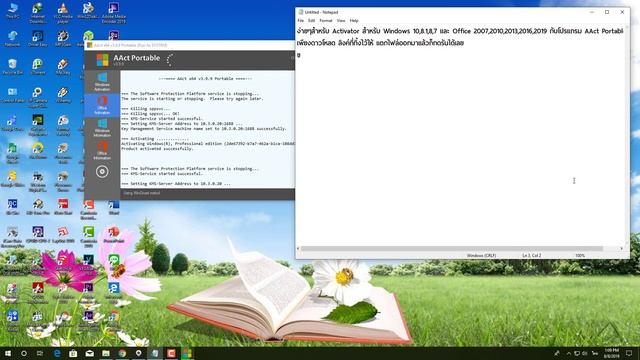The image size is (640, 360).
Task: Select Office Activation in AAct sidebar
Action: pos(102,105)
